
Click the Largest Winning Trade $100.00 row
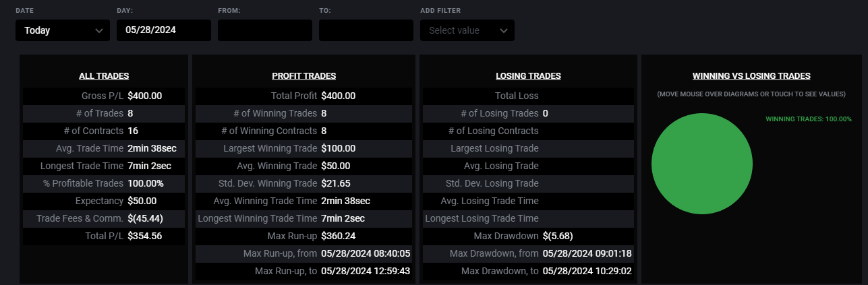[x=303, y=148]
